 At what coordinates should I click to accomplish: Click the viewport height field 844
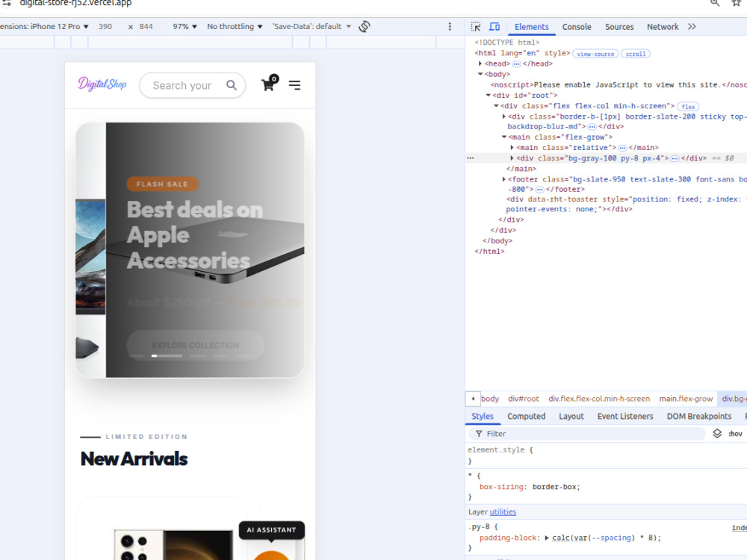click(146, 27)
